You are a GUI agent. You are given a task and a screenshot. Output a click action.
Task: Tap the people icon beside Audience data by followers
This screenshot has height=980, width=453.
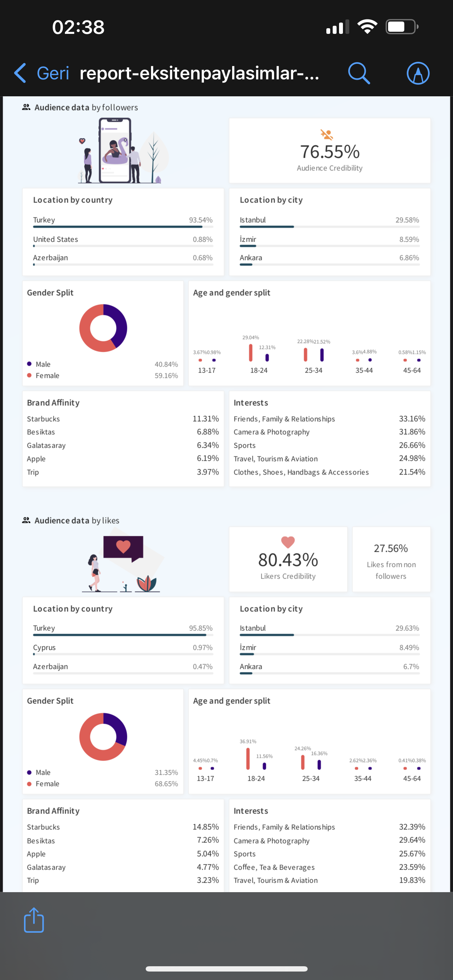coord(26,107)
